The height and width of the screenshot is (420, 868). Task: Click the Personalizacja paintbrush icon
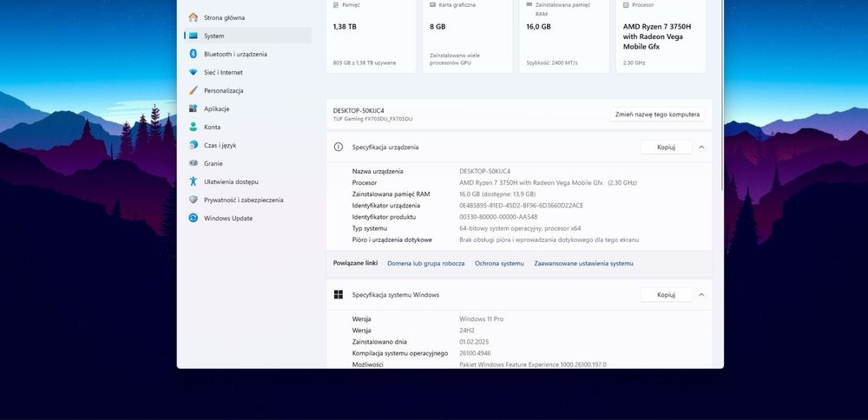pyautogui.click(x=194, y=90)
